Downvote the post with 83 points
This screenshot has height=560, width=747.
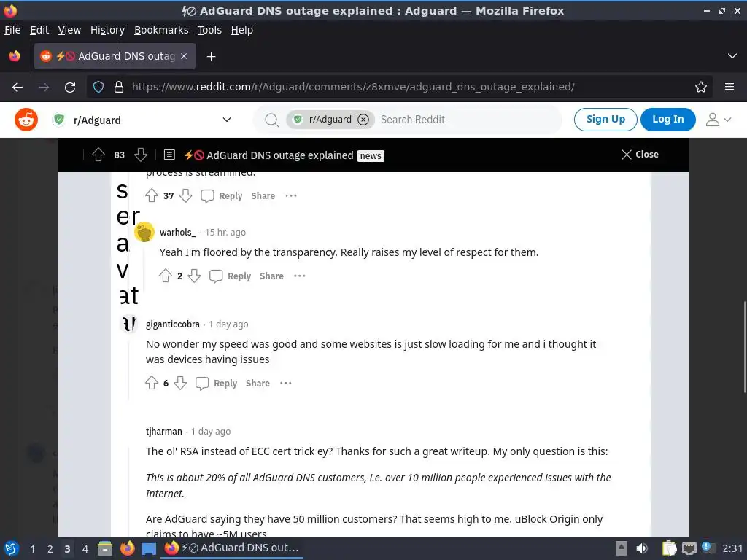pyautogui.click(x=141, y=155)
